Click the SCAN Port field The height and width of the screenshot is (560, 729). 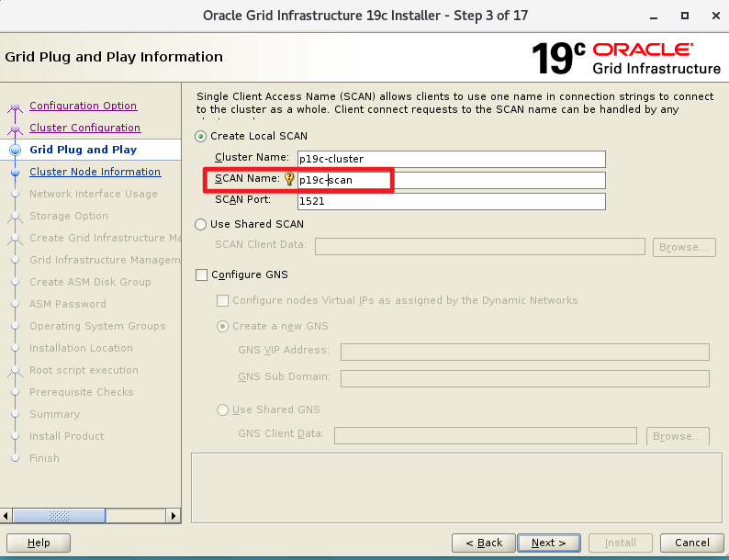tap(452, 201)
